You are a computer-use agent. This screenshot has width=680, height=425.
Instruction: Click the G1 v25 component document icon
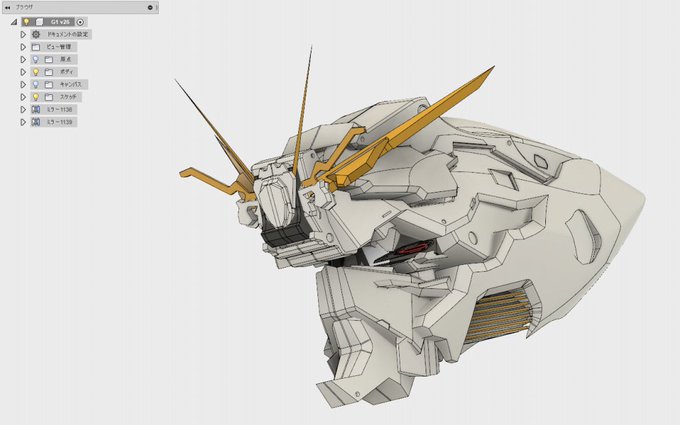point(39,22)
